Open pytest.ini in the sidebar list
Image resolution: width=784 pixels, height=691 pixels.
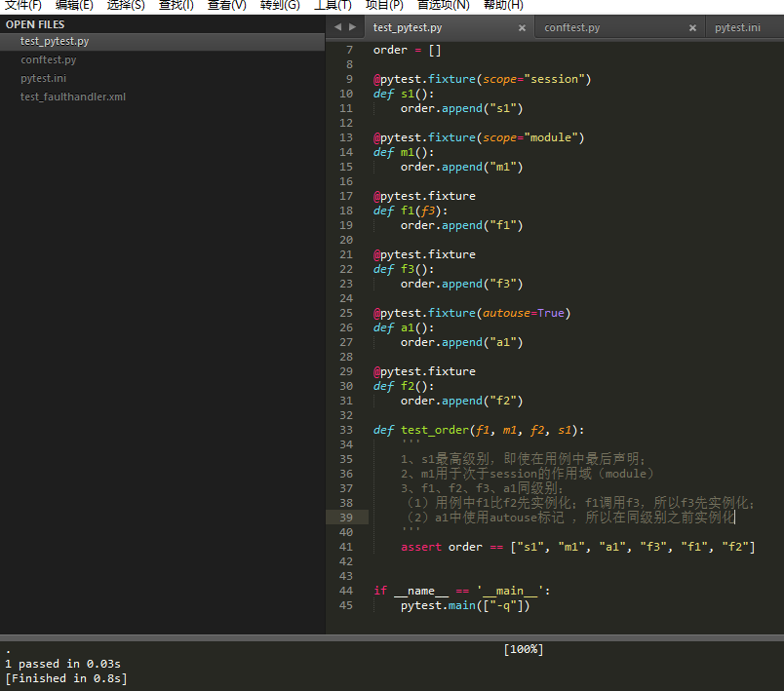coord(44,78)
